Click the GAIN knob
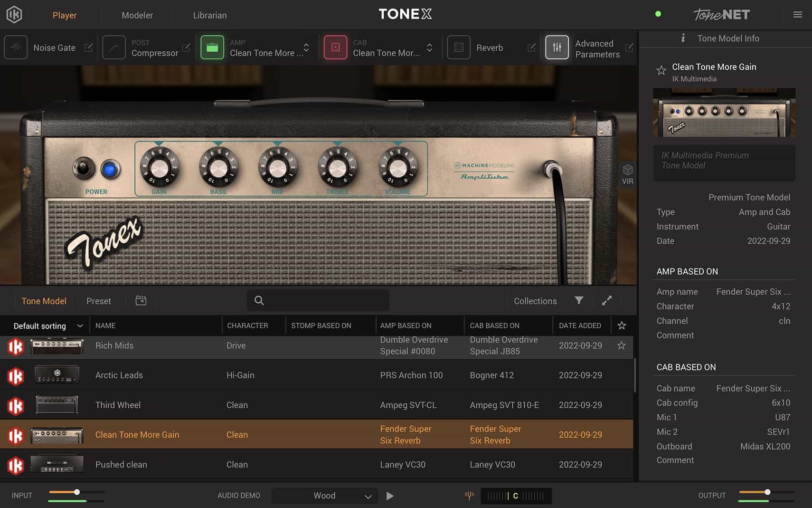The width and height of the screenshot is (812, 508). [x=159, y=167]
